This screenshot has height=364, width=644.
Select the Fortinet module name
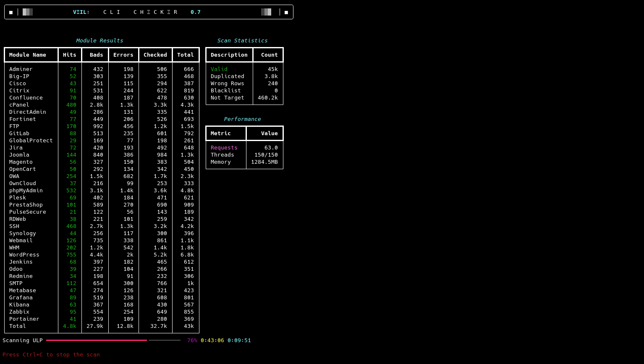point(23,119)
